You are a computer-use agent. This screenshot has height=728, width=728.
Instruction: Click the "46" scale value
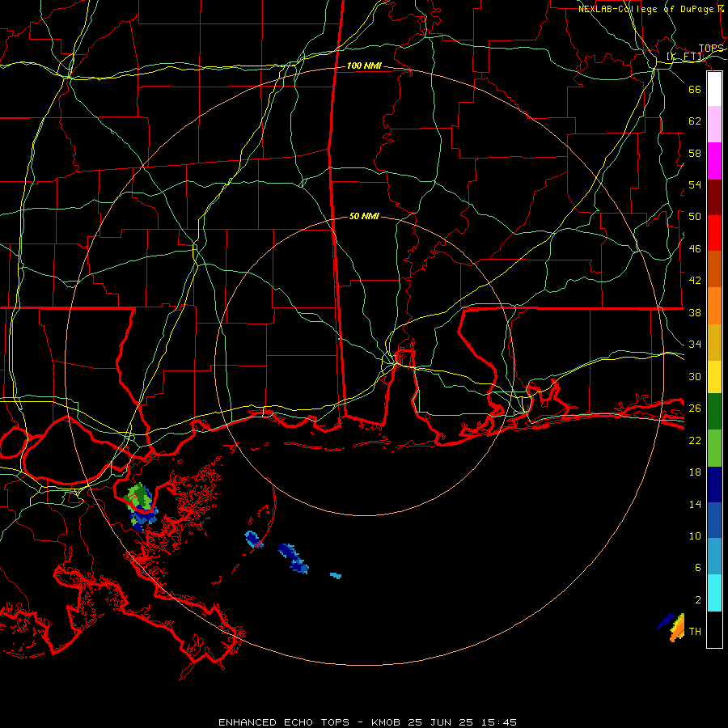pyautogui.click(x=695, y=249)
